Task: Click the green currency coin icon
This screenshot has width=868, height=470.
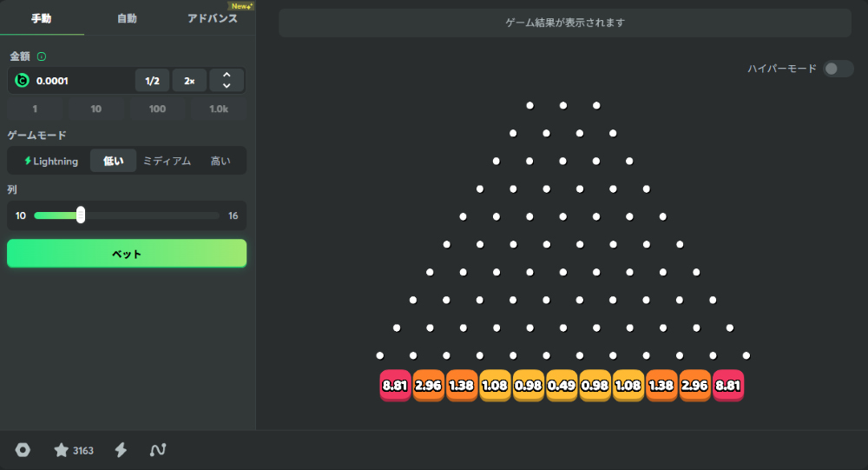Action: [x=23, y=81]
